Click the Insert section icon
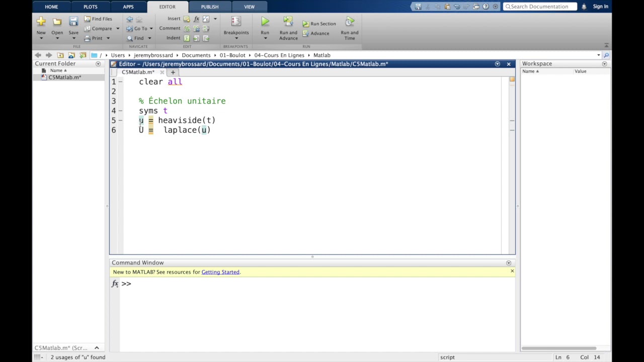 pos(187,19)
